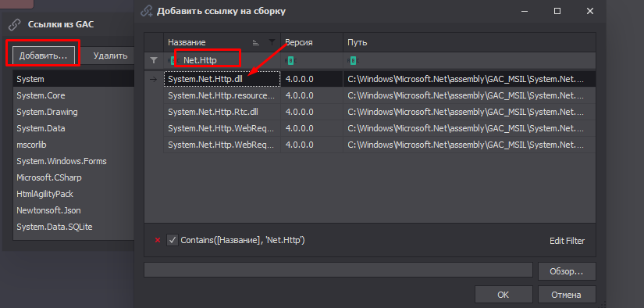The height and width of the screenshot is (308, 644).
Task: Click the link icon in dialog title
Action: tap(147, 11)
